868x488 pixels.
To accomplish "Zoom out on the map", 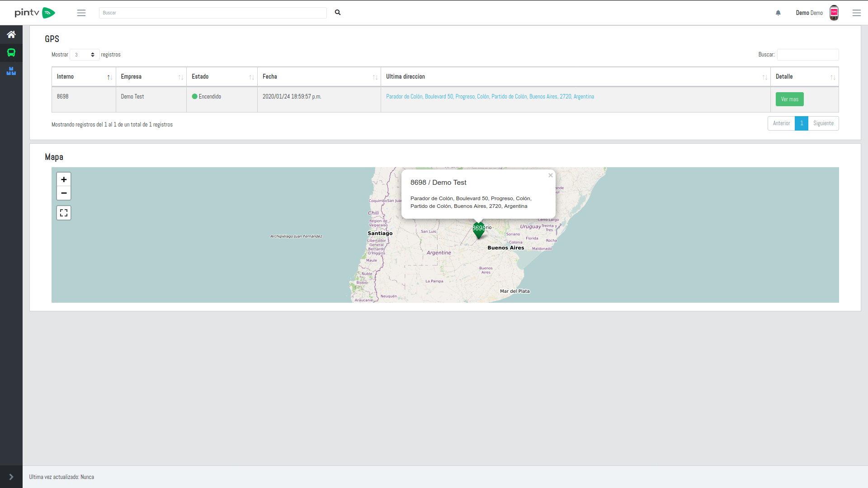I will pos(64,193).
